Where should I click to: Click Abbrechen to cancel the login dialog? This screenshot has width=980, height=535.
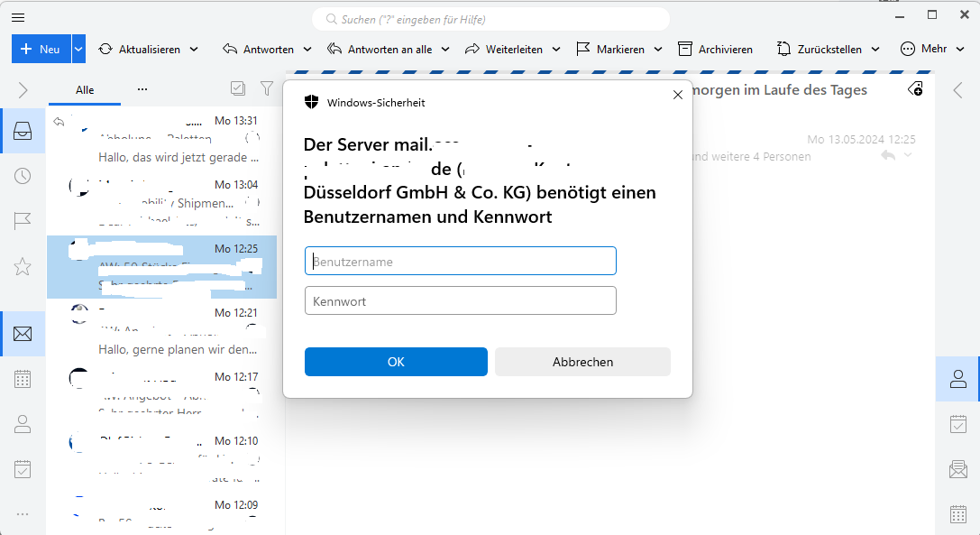[x=582, y=362]
